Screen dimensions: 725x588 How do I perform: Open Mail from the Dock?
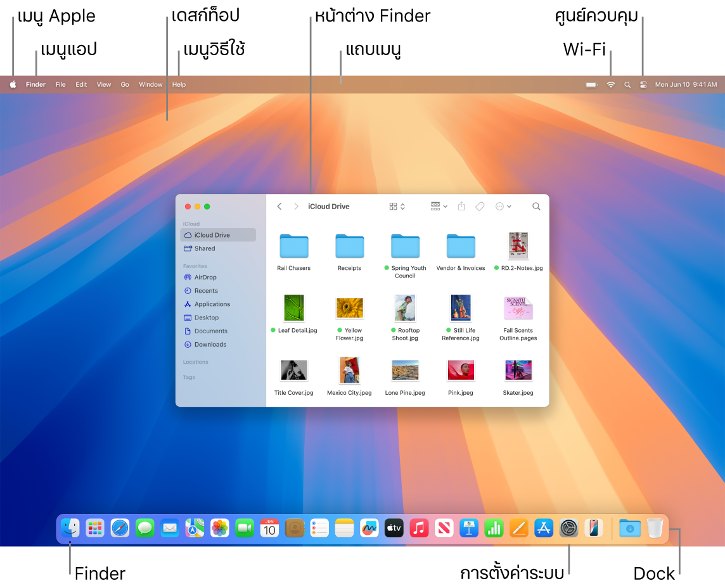(170, 528)
